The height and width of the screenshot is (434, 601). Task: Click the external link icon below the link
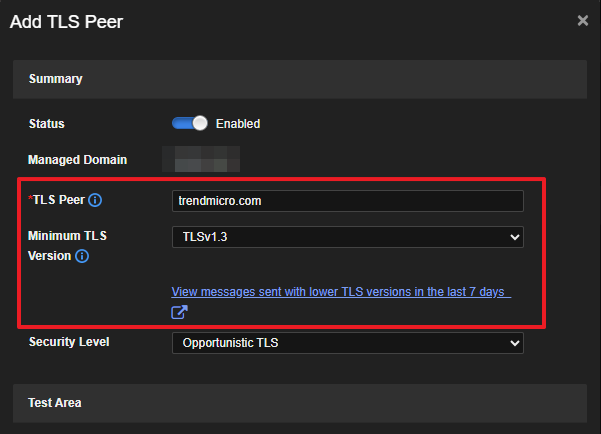tap(179, 313)
